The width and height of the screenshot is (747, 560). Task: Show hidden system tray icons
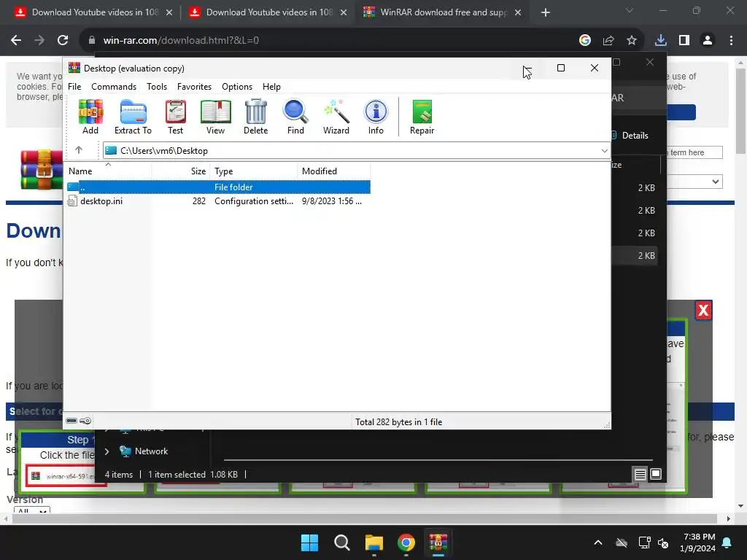598,542
